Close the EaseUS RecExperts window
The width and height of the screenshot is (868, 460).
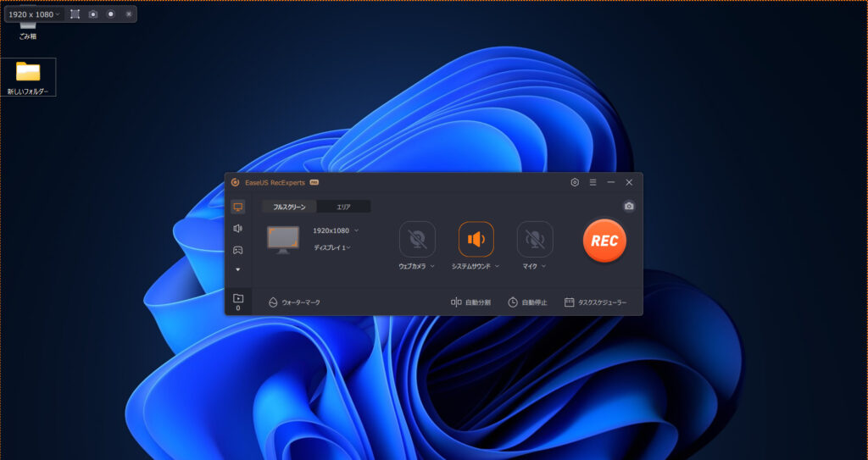629,182
